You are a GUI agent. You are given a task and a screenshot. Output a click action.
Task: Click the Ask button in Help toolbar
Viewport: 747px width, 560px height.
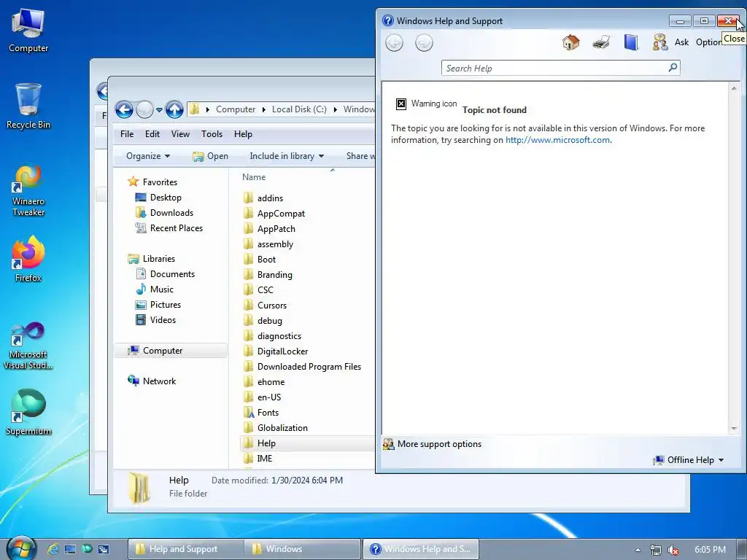[x=681, y=42]
